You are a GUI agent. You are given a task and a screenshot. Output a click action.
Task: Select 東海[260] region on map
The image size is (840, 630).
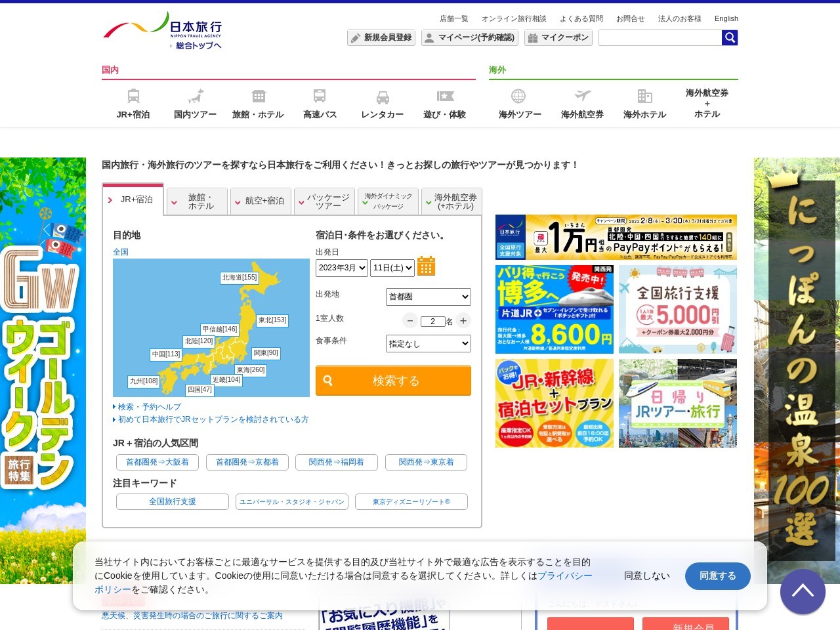251,370
